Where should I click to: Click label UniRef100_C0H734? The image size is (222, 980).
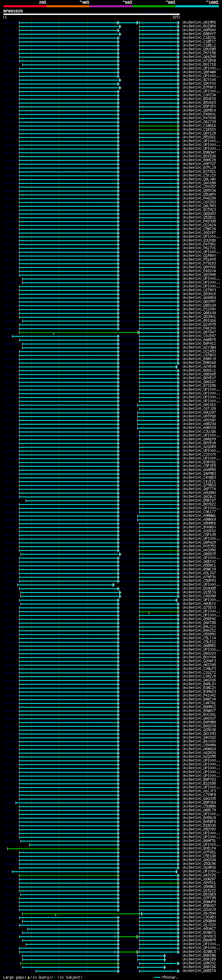[199, 95]
